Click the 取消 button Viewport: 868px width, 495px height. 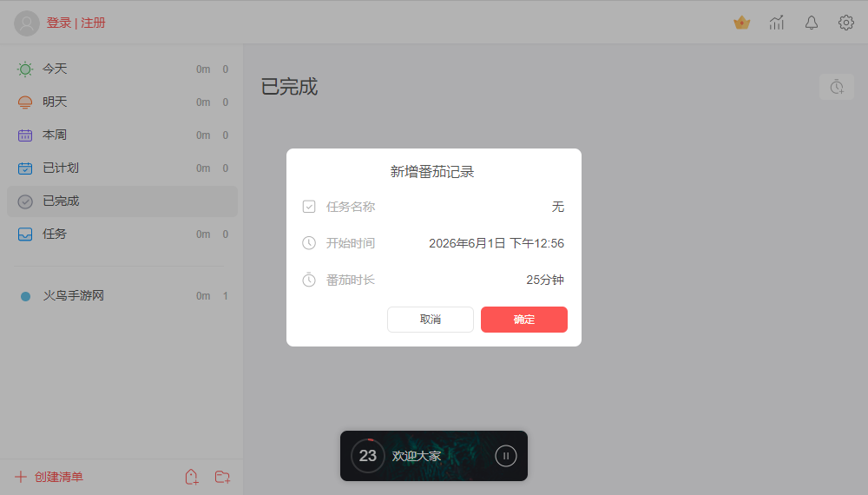tap(431, 320)
